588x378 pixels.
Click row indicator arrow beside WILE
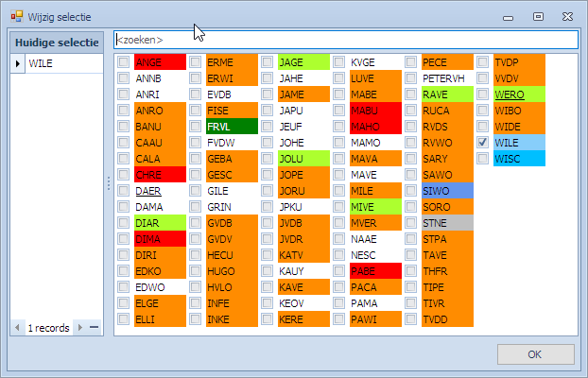(18, 63)
